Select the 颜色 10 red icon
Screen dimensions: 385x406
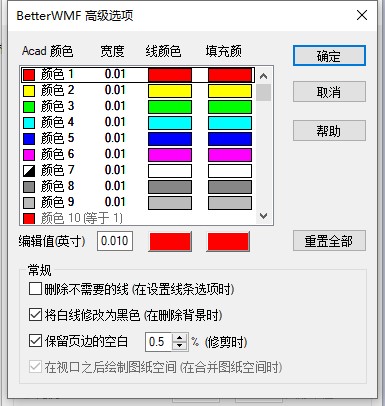(29, 218)
